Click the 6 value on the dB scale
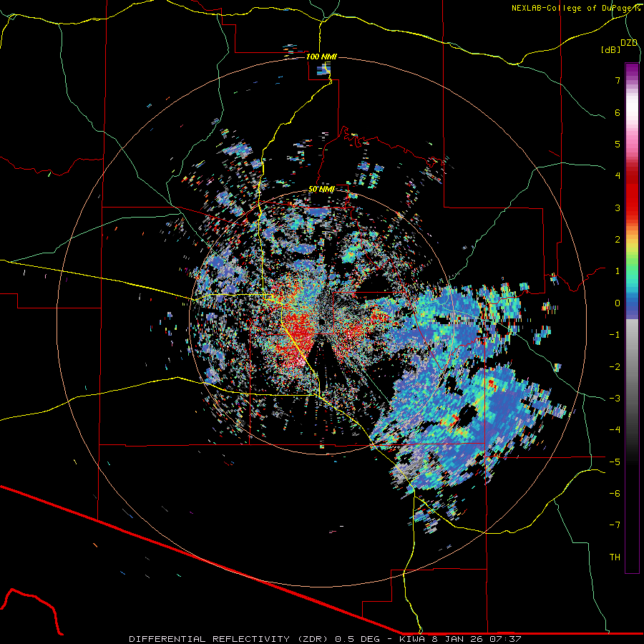Screen dimensions: 644x644 pos(618,112)
